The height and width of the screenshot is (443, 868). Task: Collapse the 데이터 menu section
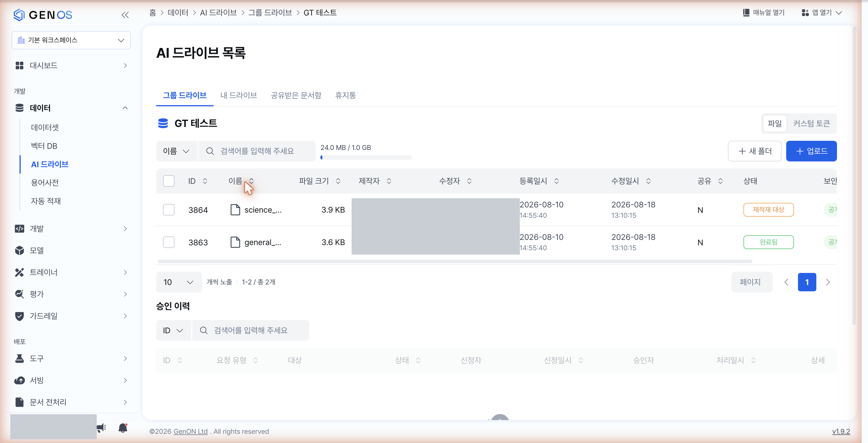click(125, 108)
